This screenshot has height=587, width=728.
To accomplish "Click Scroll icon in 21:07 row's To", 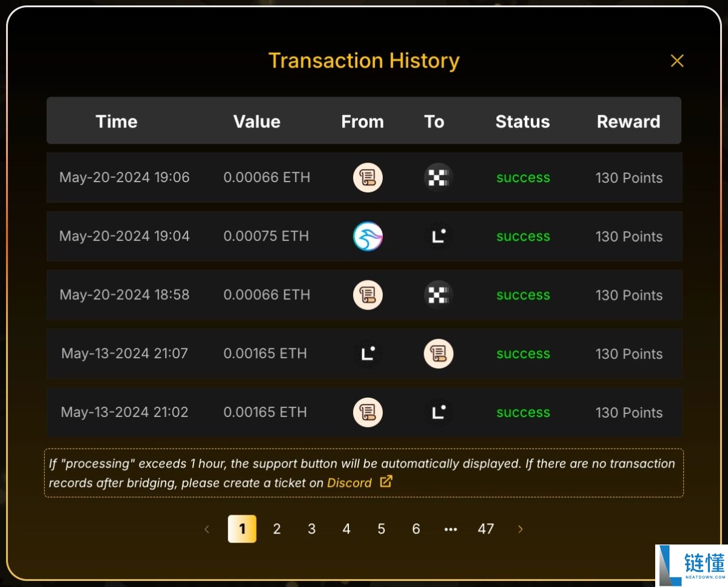I will click(x=438, y=354).
